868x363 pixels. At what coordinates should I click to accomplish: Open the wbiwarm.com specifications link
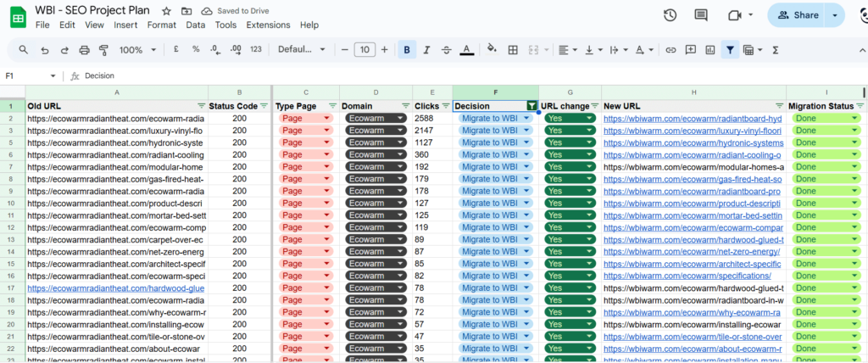tap(687, 276)
